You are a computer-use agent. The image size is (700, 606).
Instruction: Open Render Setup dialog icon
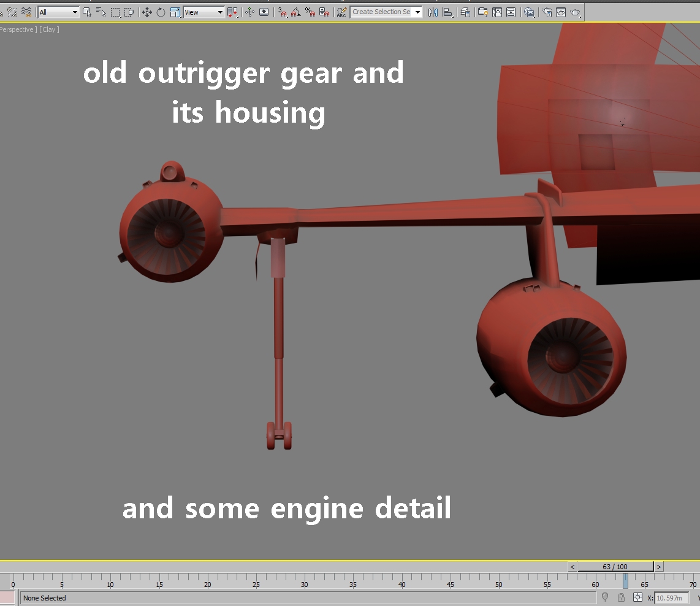547,12
